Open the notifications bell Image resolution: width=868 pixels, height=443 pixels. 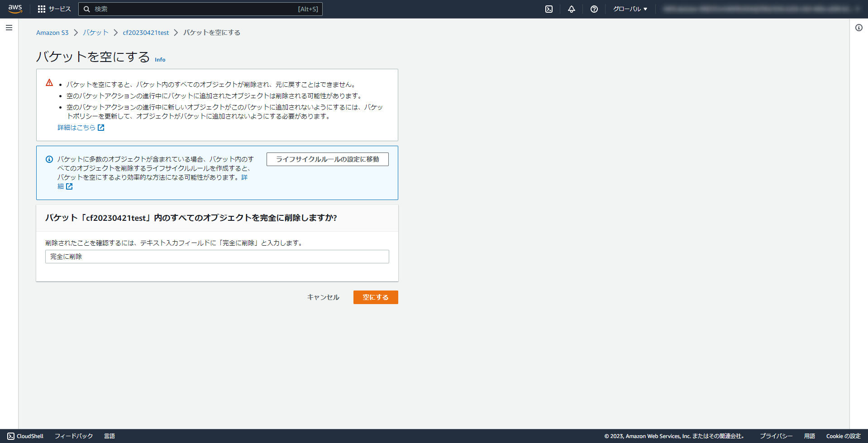coord(571,9)
